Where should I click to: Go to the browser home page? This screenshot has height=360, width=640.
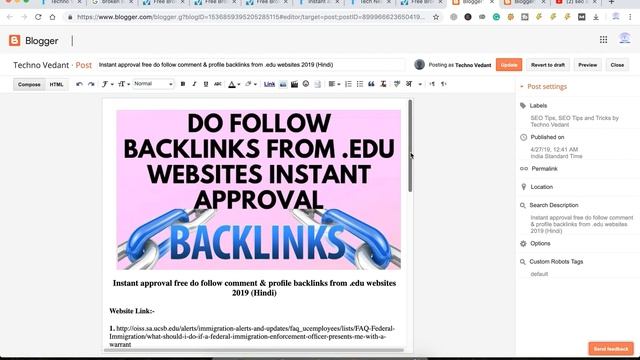coord(52,17)
